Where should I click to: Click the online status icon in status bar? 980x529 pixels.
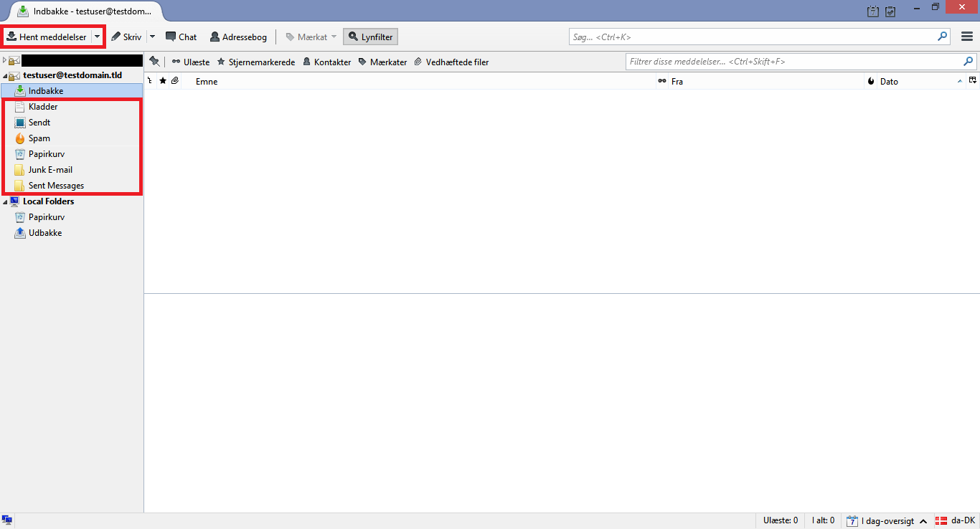pyautogui.click(x=7, y=520)
